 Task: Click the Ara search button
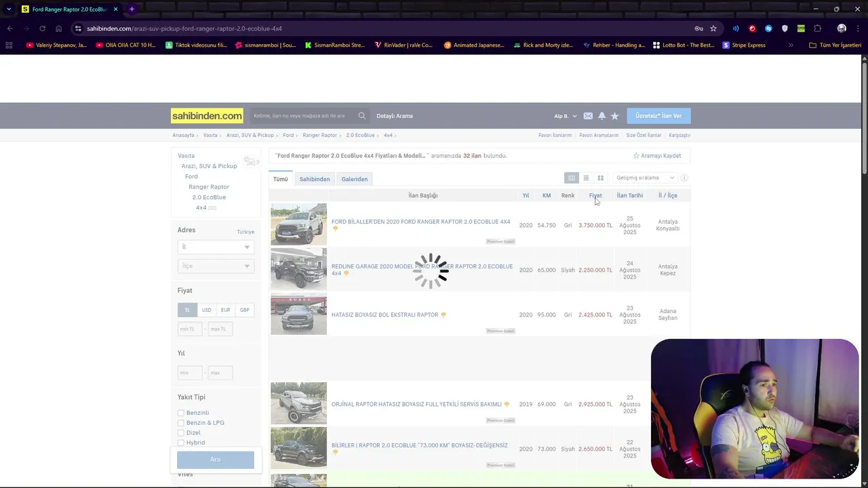216,460
